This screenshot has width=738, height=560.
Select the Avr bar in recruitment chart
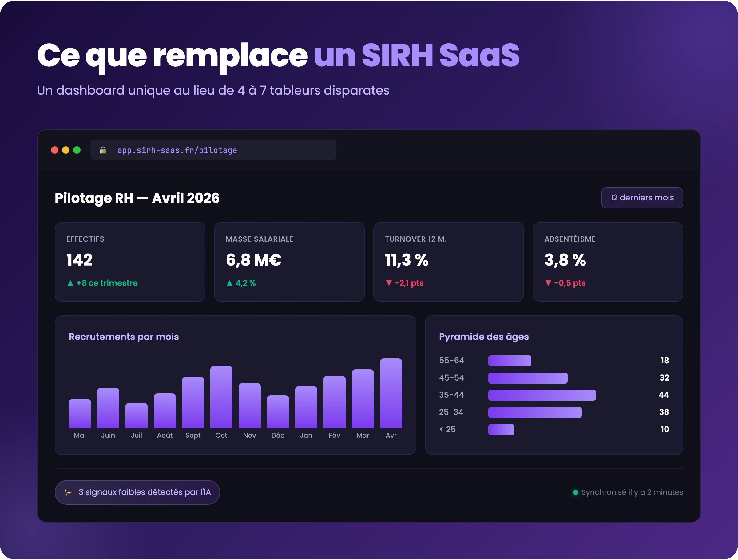click(391, 393)
